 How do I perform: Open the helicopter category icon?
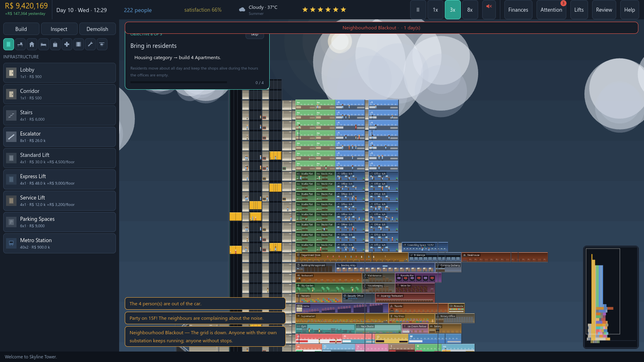pyautogui.click(x=102, y=44)
